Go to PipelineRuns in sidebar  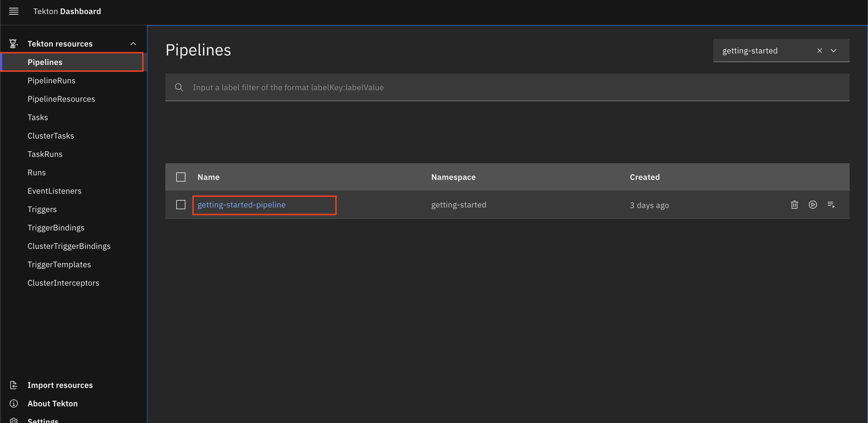(x=52, y=81)
